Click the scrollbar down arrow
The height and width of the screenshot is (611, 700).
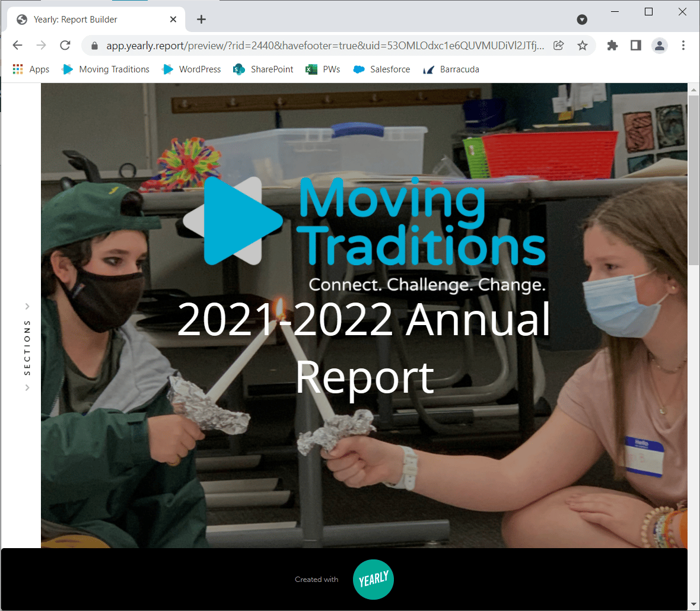693,604
